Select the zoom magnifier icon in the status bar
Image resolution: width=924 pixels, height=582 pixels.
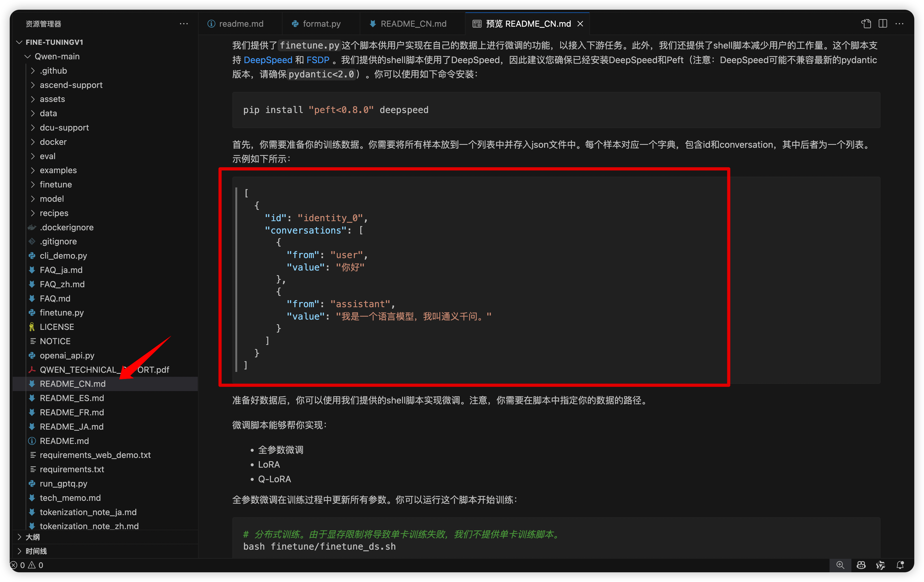click(841, 565)
